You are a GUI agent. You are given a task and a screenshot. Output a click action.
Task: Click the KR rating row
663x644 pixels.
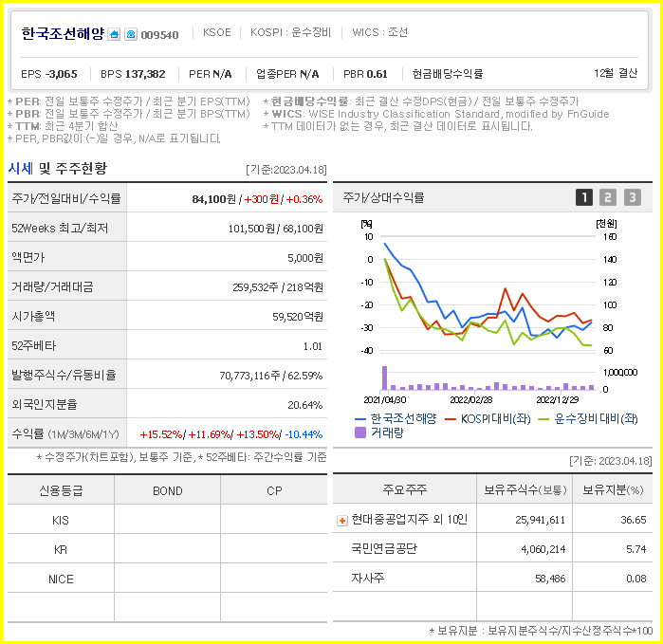pos(168,549)
